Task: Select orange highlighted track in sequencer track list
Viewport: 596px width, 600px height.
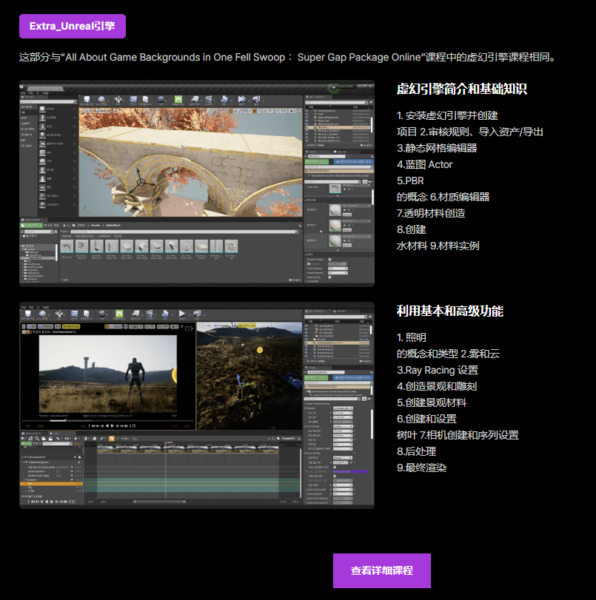Action: click(51, 484)
